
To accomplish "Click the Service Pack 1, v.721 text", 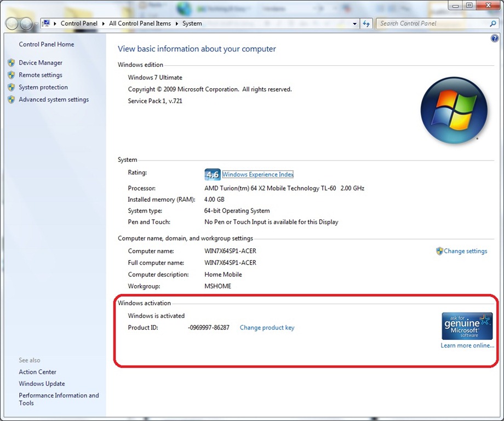I will pos(155,101).
